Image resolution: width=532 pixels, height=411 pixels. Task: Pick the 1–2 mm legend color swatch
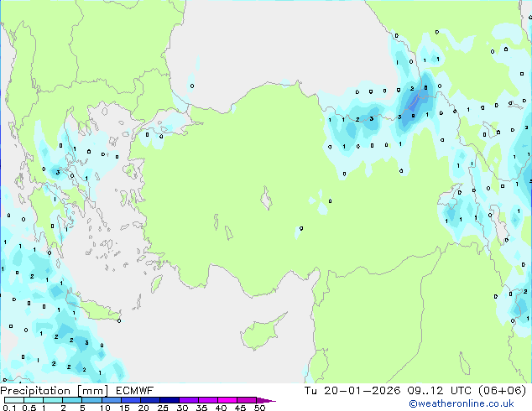pos(53,400)
